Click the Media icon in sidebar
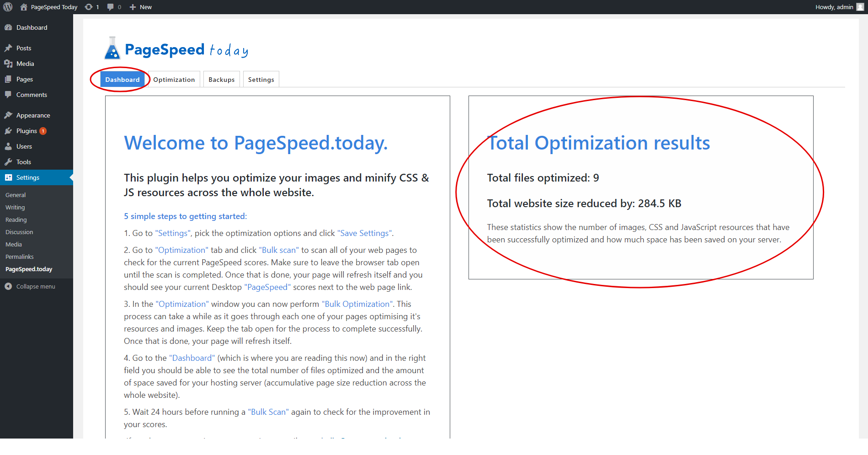 point(8,64)
